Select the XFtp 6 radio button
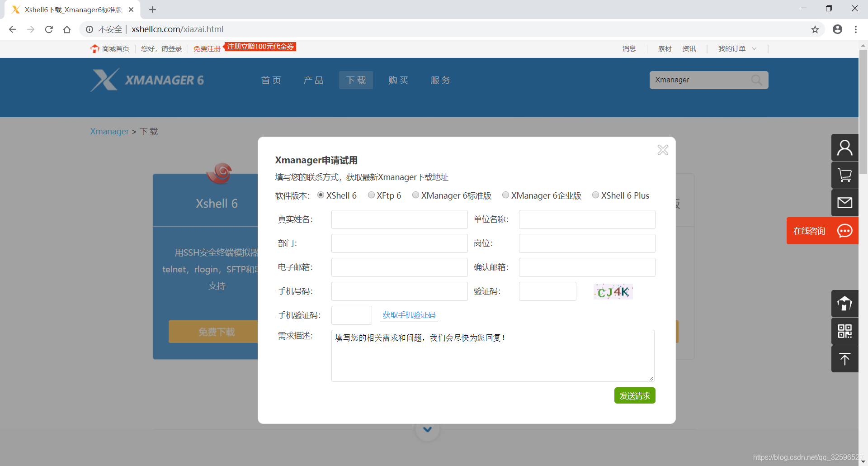The image size is (868, 466). pos(371,195)
